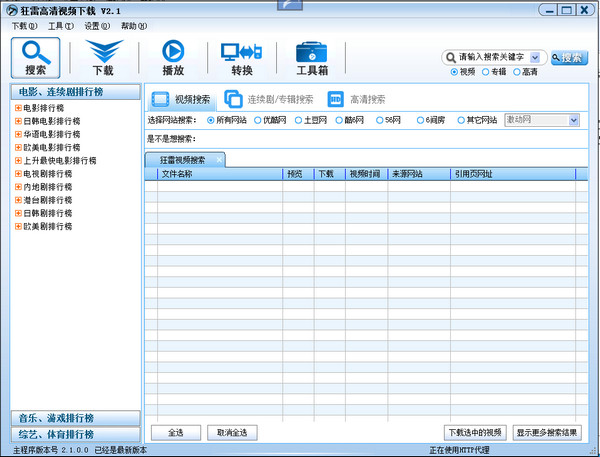Expand the 电视剧排行榜 tree node

[18, 174]
